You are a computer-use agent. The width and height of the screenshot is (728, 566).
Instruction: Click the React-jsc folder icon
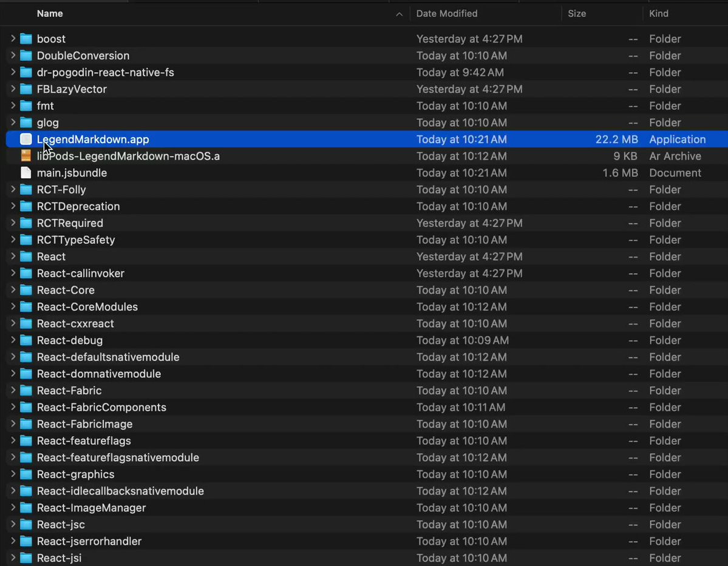[26, 524]
